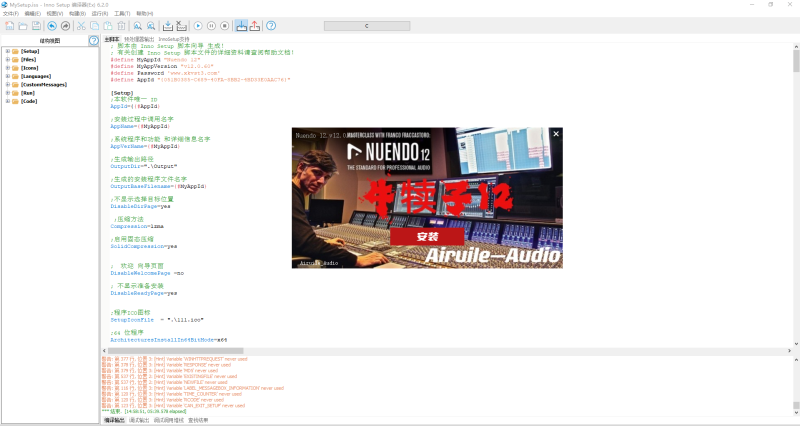Screen dimensions: 800x426
Task: Paste from clipboard using toolbar icon
Action: [108, 26]
